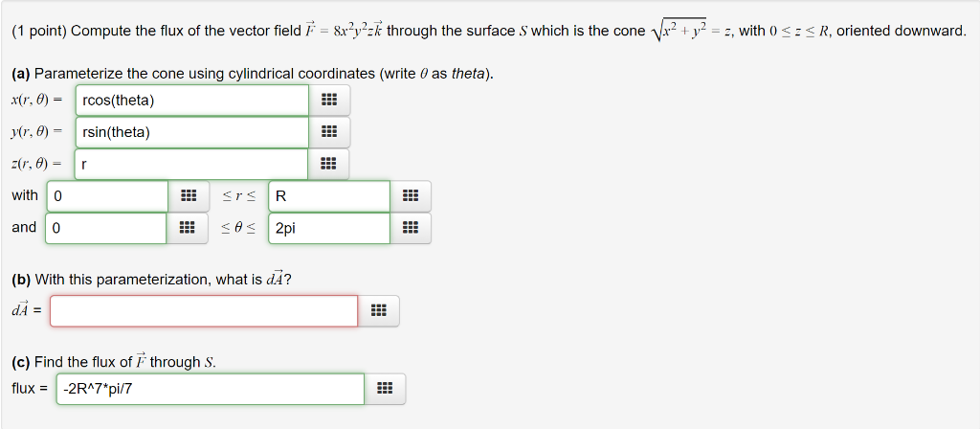Open equation editor icon beside dA field
This screenshot has width=980, height=429.
point(378,311)
